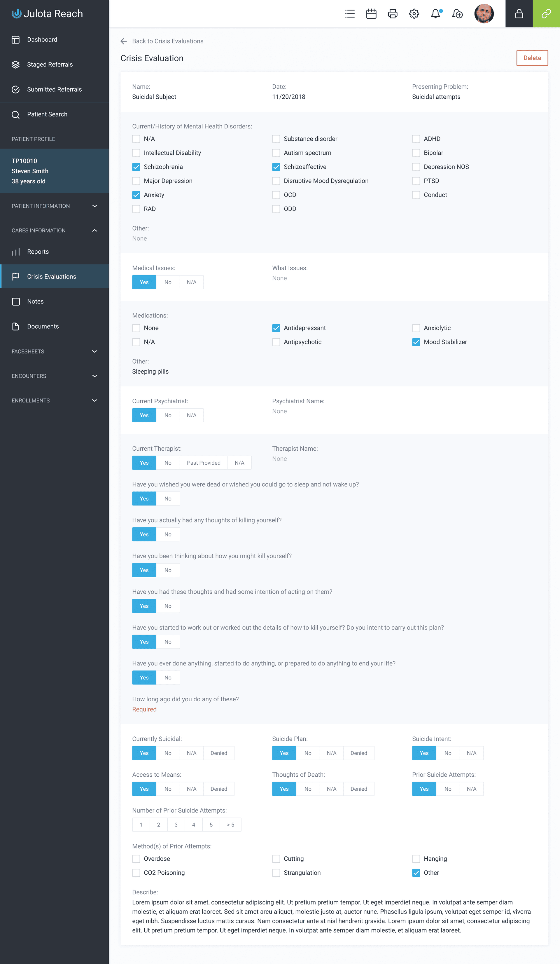Image resolution: width=560 pixels, height=964 pixels.
Task: Click the calendar icon in top toolbar
Action: tap(371, 14)
